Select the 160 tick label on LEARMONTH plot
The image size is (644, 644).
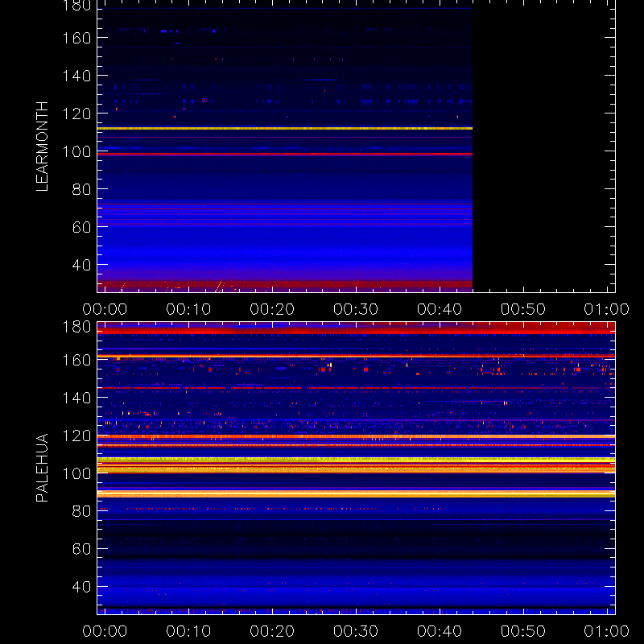click(76, 38)
